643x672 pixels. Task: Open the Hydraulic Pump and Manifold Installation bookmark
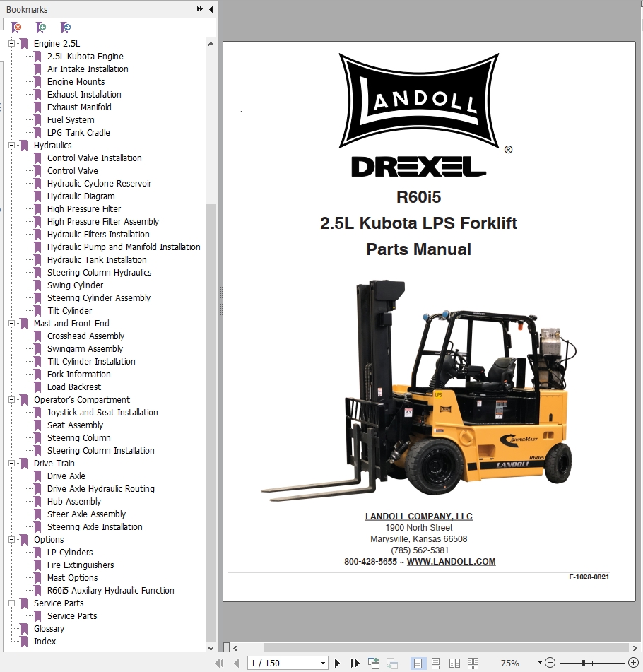124,247
